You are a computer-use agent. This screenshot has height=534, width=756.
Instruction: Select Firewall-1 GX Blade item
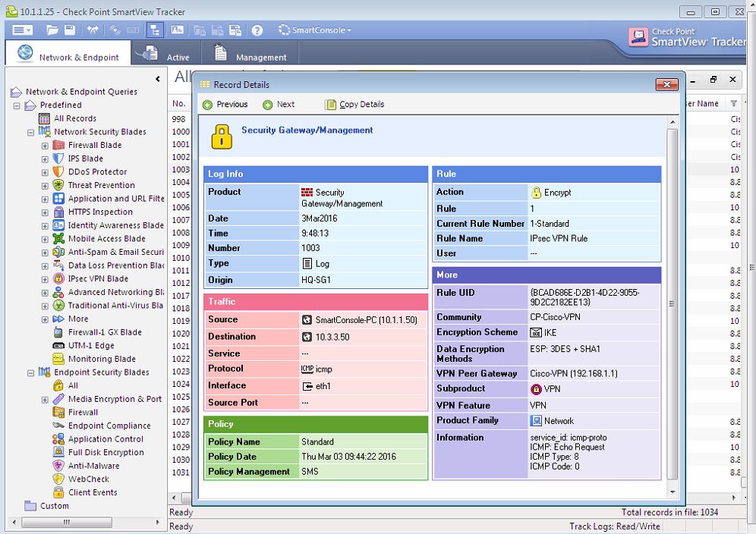[105, 332]
